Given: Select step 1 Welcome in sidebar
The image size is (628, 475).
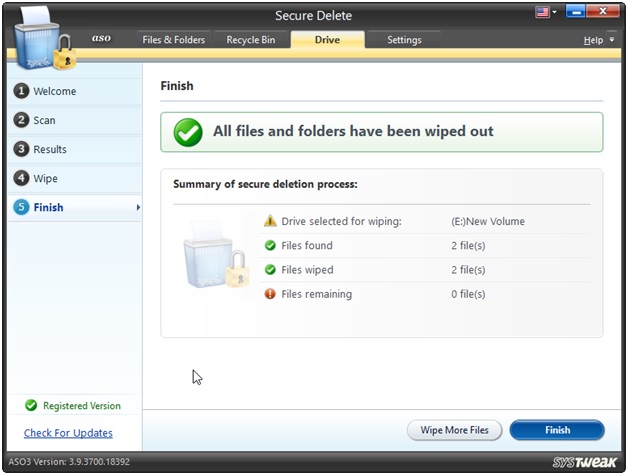Looking at the screenshot, I should pos(54,91).
